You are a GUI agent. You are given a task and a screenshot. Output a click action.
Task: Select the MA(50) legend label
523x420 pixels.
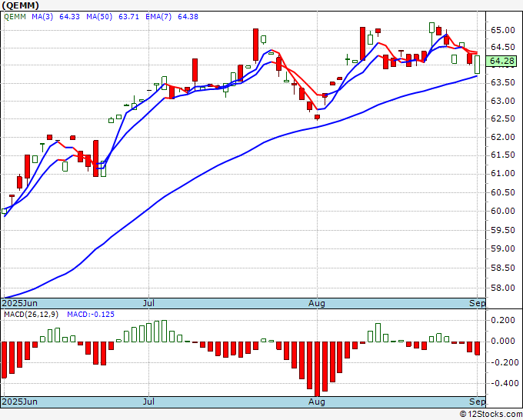99,17
